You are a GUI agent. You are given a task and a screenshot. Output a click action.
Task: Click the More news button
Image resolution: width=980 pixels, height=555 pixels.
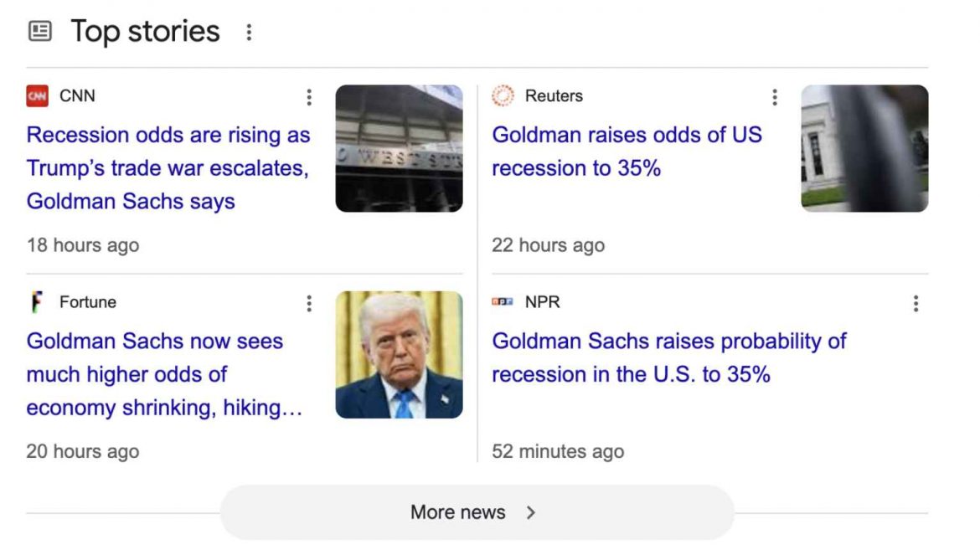point(477,512)
